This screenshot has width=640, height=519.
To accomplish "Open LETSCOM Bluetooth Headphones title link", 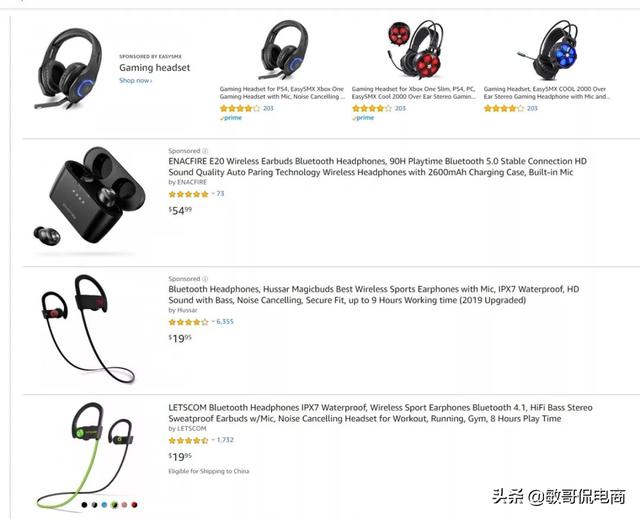I will click(x=380, y=413).
